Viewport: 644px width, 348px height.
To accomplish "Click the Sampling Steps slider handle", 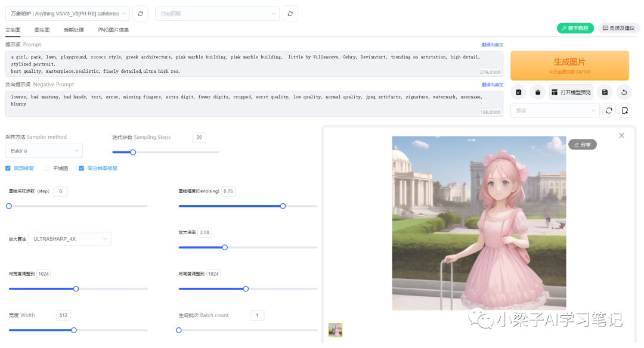I will [133, 153].
